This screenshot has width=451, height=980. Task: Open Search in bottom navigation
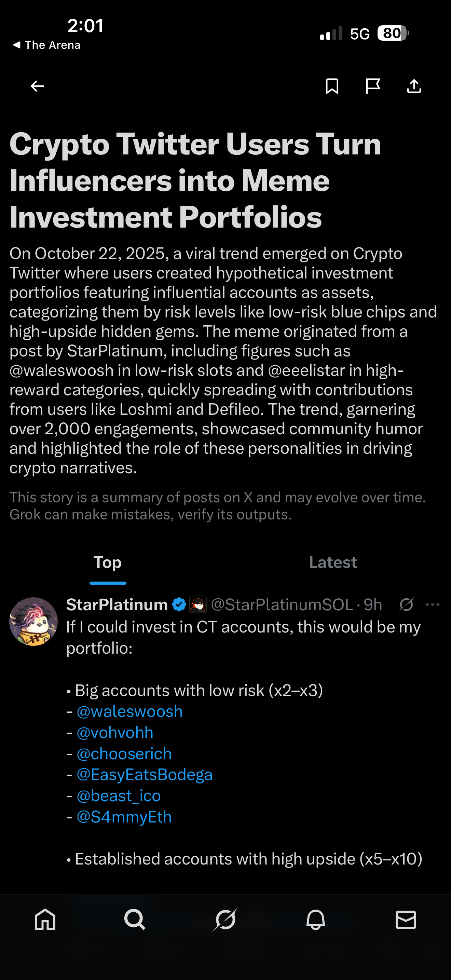pos(135,920)
